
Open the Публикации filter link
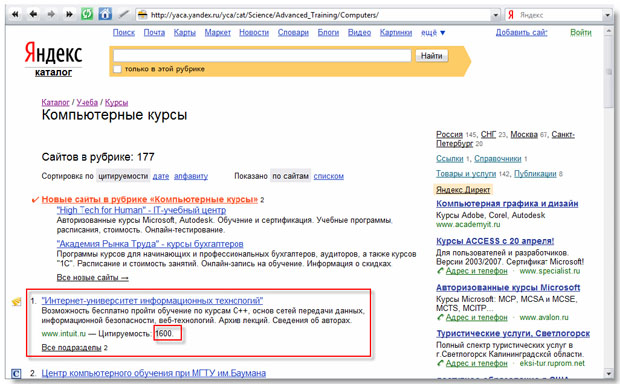click(535, 174)
